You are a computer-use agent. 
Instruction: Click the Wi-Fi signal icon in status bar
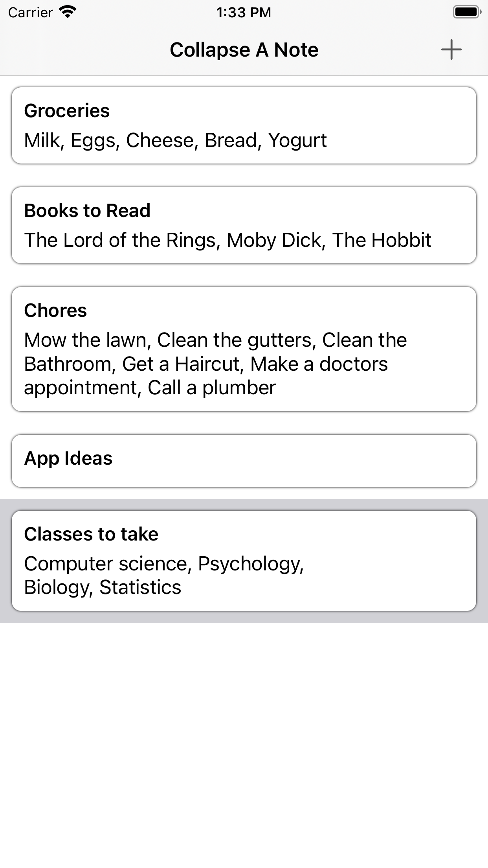click(68, 12)
